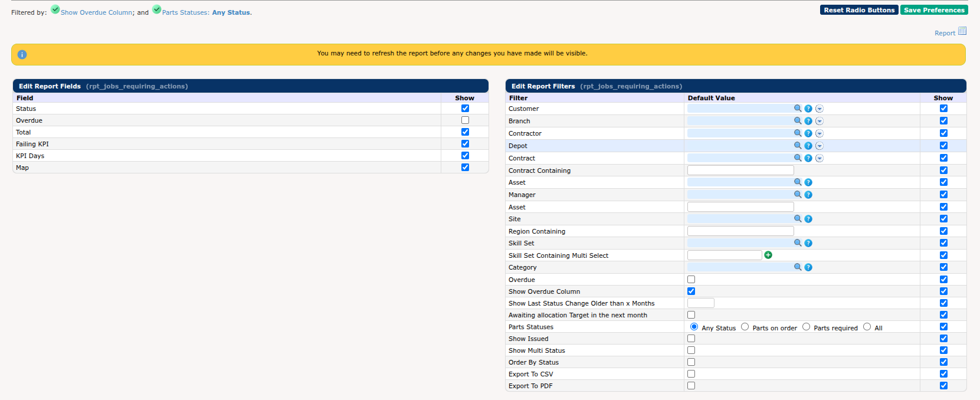Click the search magnifier in Skill Set row
The image size is (980, 400).
pos(798,243)
